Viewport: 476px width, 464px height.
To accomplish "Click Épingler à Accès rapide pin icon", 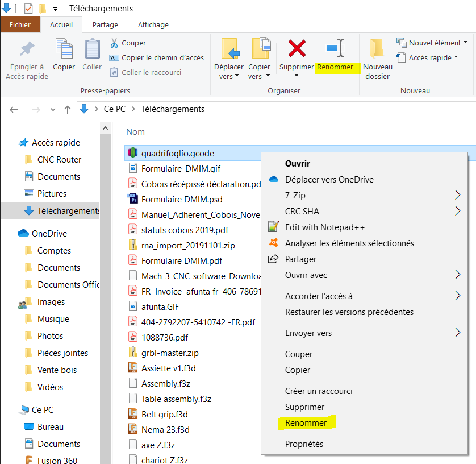I will pos(27,49).
